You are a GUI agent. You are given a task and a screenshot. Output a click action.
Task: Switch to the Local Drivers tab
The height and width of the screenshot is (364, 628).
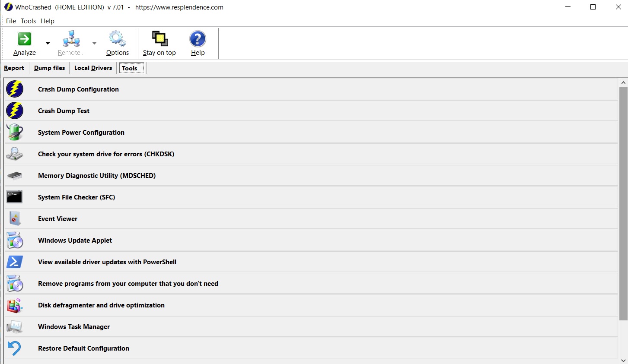pyautogui.click(x=93, y=68)
